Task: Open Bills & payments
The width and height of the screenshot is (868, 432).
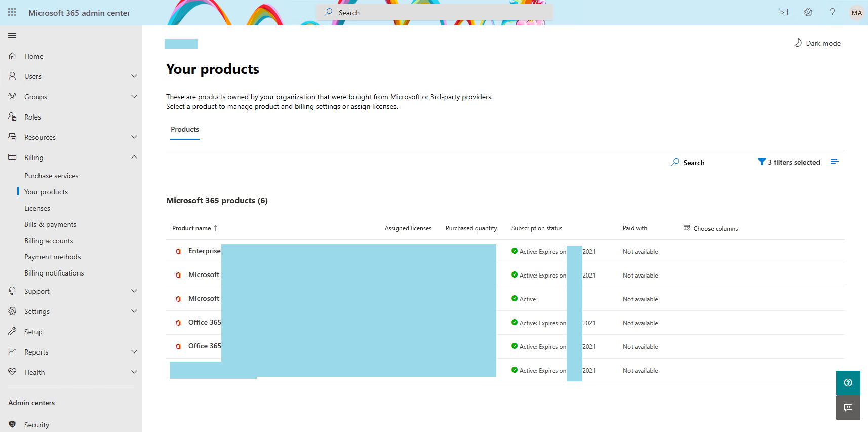Action: point(50,224)
